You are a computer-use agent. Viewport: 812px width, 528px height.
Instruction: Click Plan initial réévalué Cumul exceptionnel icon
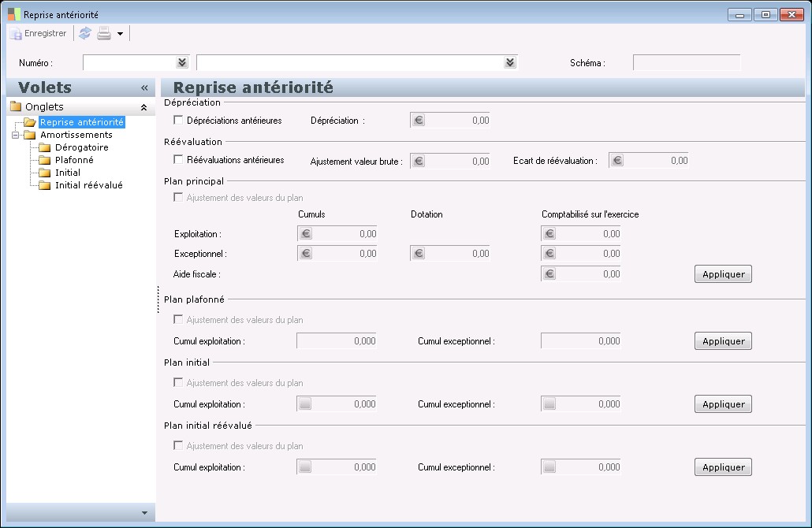coord(549,467)
